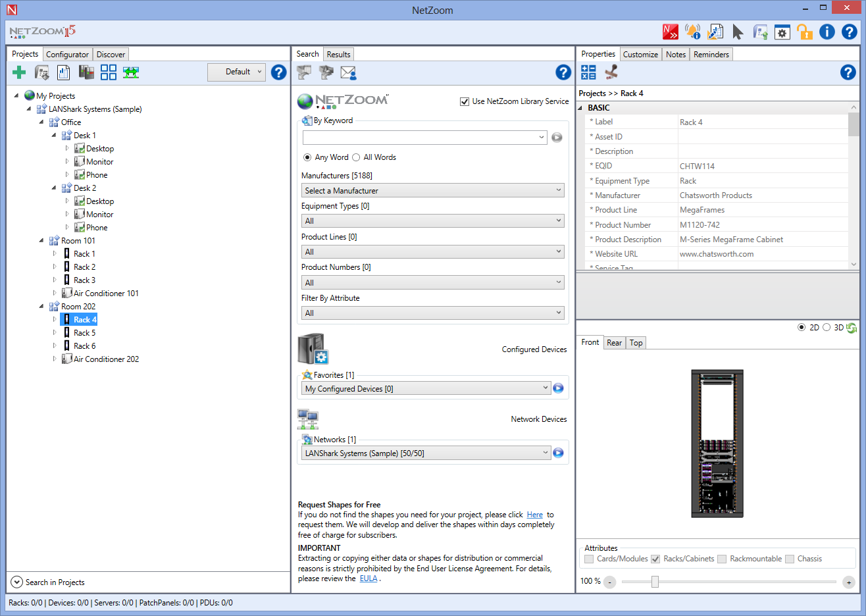The image size is (866, 616).
Task: Open the Select a Manufacturer dropdown
Action: tap(432, 190)
